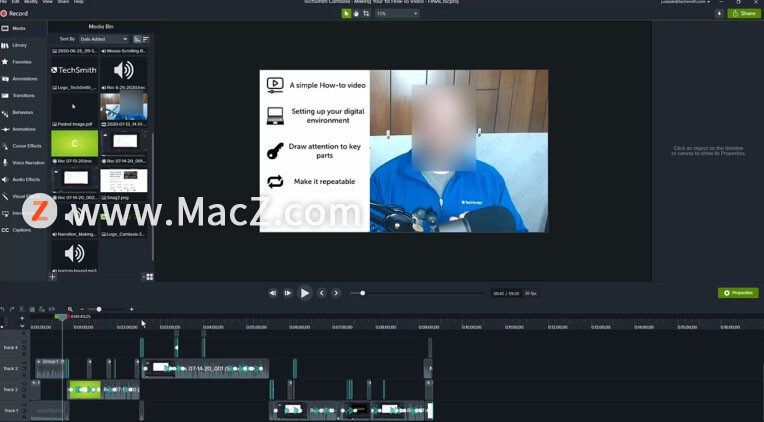Screen dimensions: 764x422
Task: Open the Voice Narration panel
Action: [x=22, y=163]
